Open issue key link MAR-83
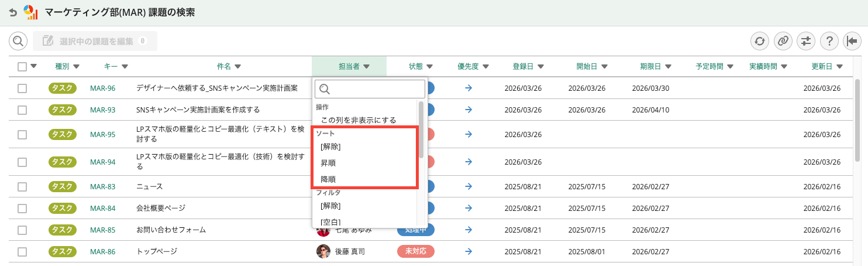 coord(103,186)
